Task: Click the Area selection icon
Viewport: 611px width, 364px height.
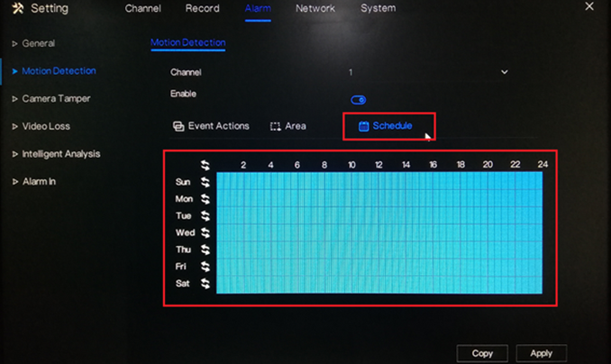Action: [x=276, y=126]
